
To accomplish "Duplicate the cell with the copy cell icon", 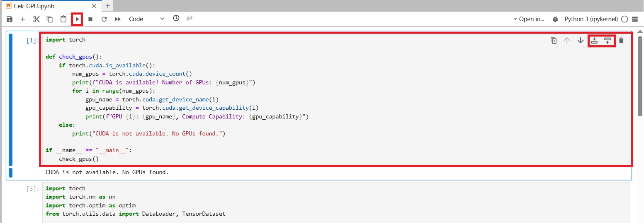I will click(x=554, y=40).
